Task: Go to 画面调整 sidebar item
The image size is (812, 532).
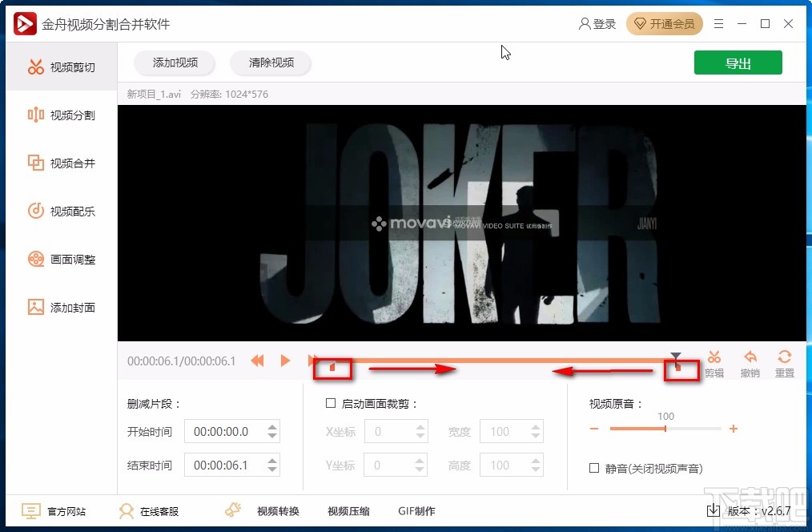Action: tap(62, 259)
